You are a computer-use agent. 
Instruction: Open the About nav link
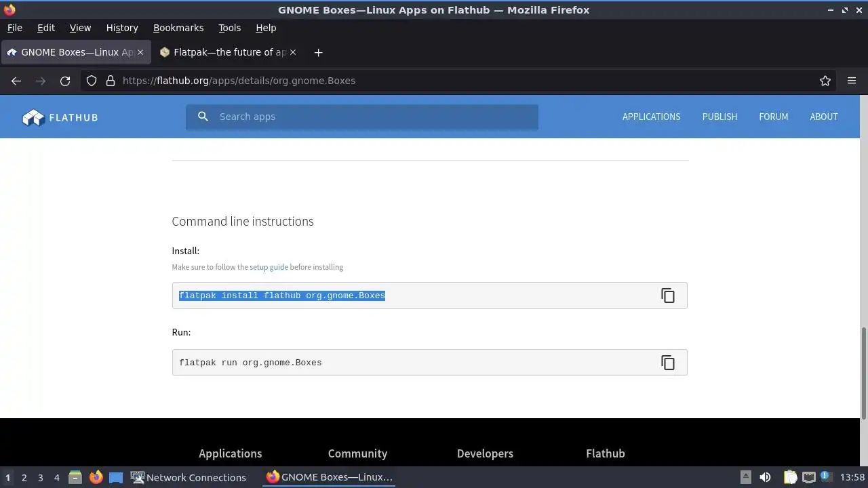click(823, 117)
